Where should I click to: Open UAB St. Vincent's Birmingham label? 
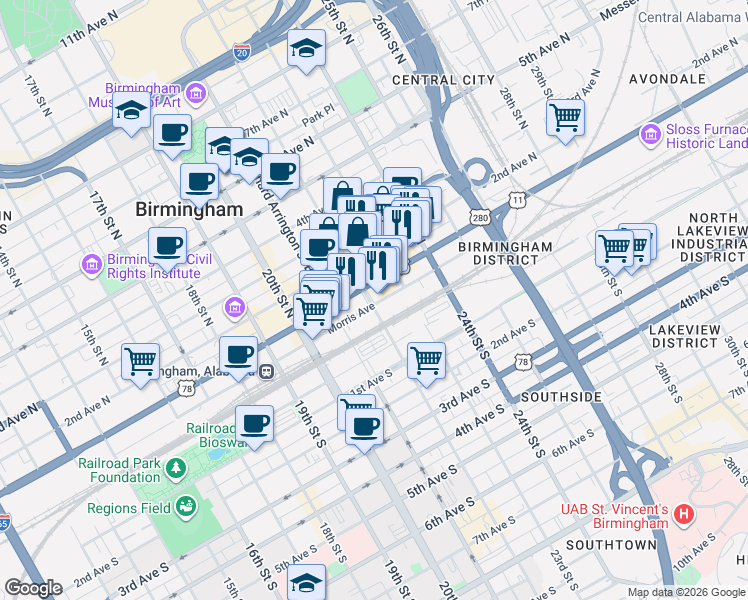tap(615, 516)
